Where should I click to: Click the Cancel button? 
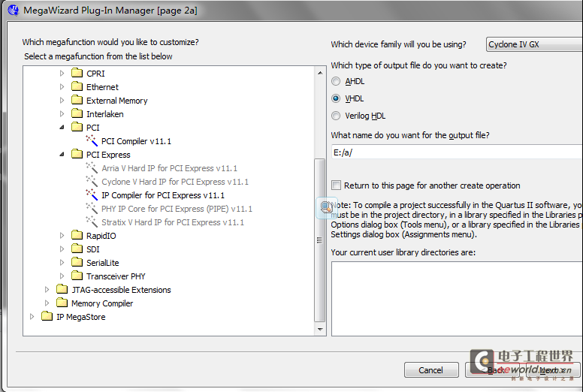[431, 370]
